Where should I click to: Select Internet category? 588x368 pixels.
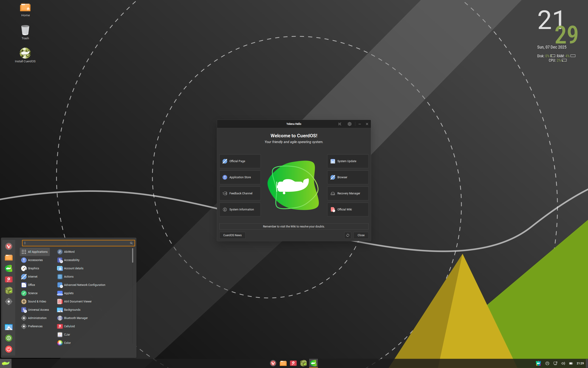pos(35,277)
